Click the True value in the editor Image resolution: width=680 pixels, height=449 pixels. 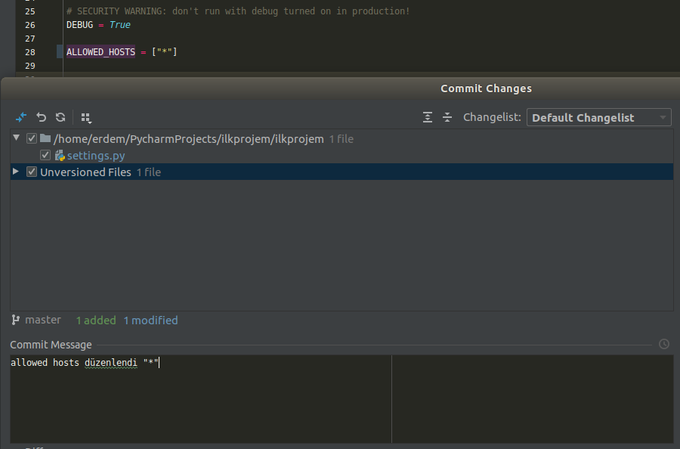[x=120, y=25]
